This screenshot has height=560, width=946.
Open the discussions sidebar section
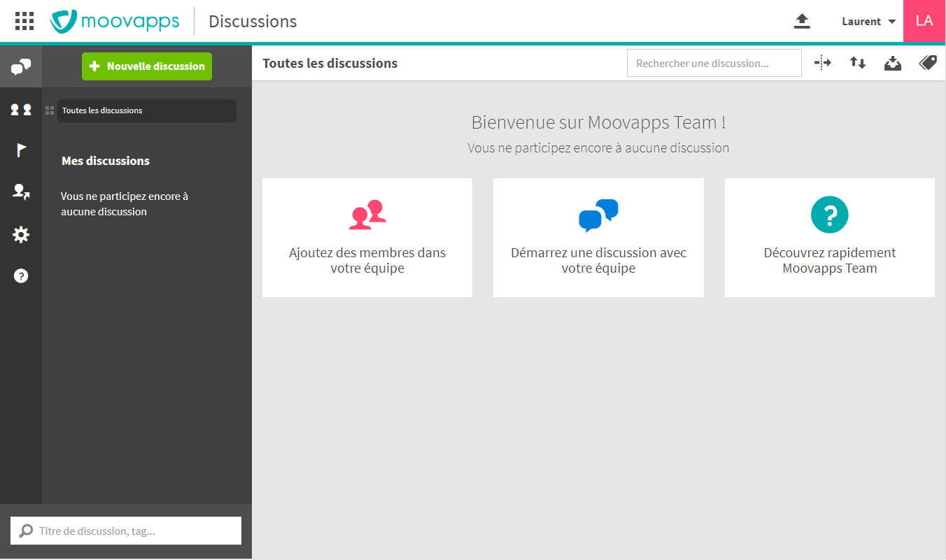pos(21,67)
